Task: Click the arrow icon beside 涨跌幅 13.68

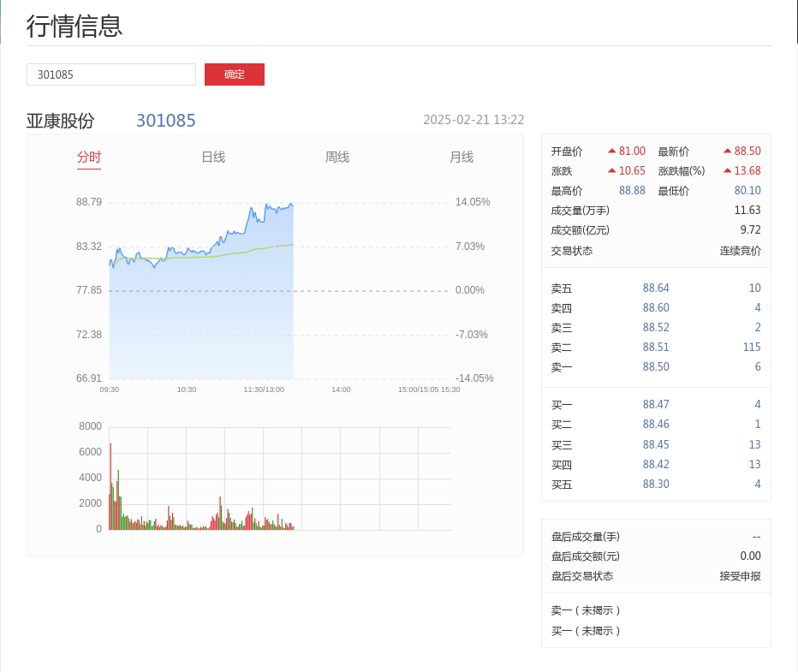Action: (728, 170)
